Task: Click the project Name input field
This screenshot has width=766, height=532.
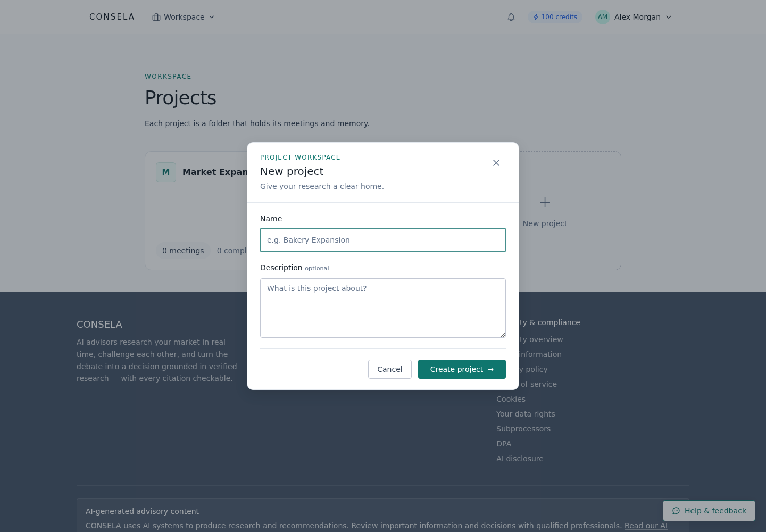Action: pos(383,240)
